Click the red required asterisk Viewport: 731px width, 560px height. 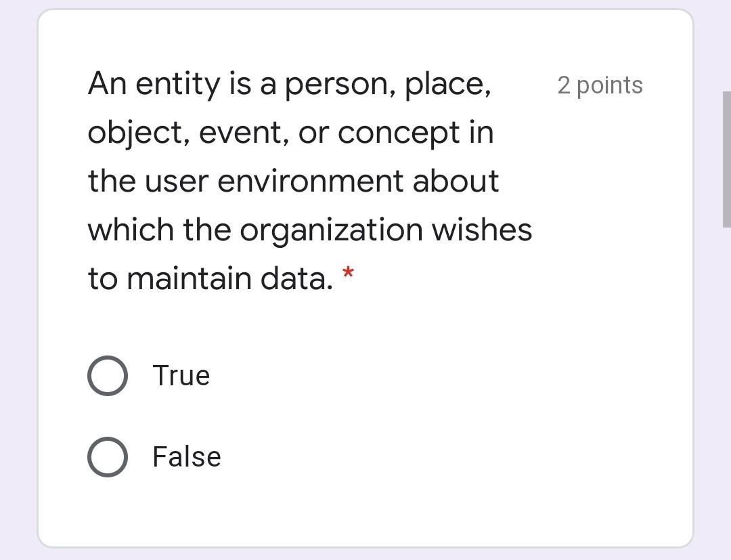(x=349, y=274)
